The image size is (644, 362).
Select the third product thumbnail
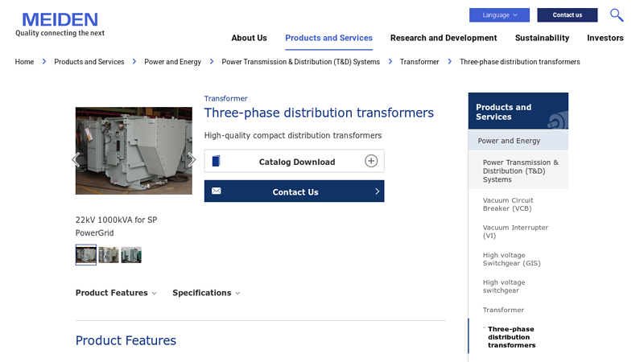[131, 255]
